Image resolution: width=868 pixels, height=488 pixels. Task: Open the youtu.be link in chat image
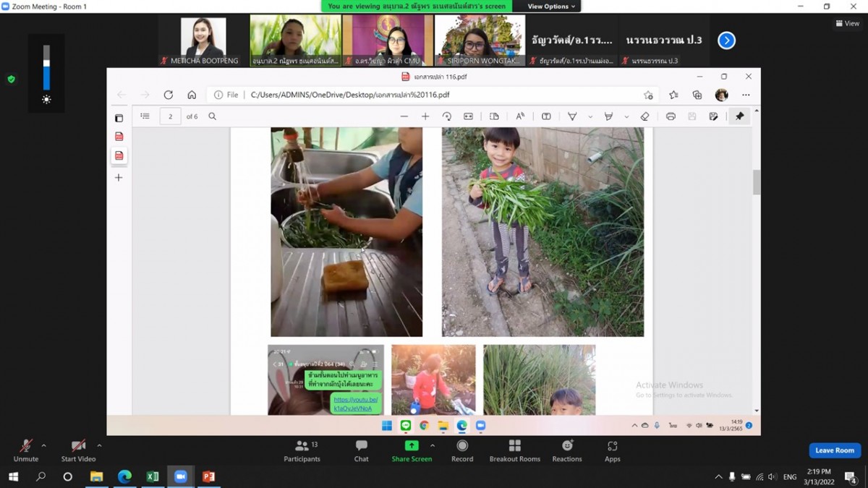354,403
